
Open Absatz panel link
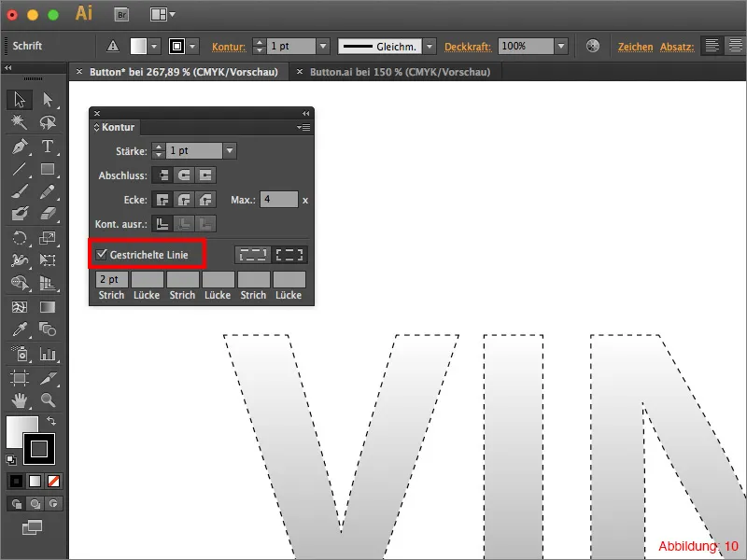(x=677, y=47)
